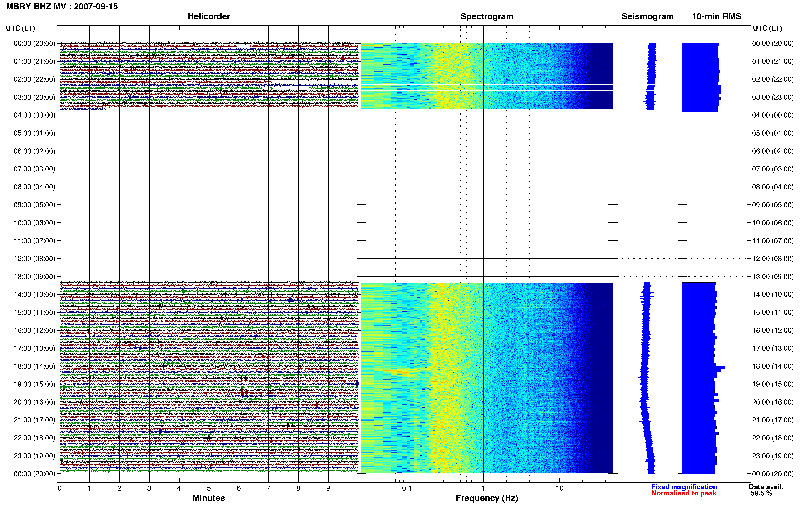This screenshot has width=812, height=508.
Task: Click the right '22:00 (18:00)' time label
Action: pyautogui.click(x=773, y=438)
